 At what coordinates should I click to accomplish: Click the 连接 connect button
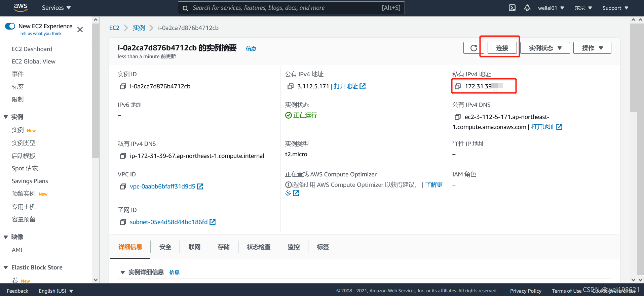[x=502, y=48]
